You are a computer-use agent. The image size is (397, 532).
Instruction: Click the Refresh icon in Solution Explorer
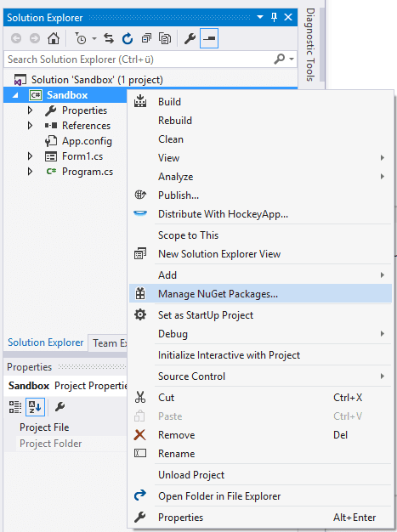(x=128, y=39)
